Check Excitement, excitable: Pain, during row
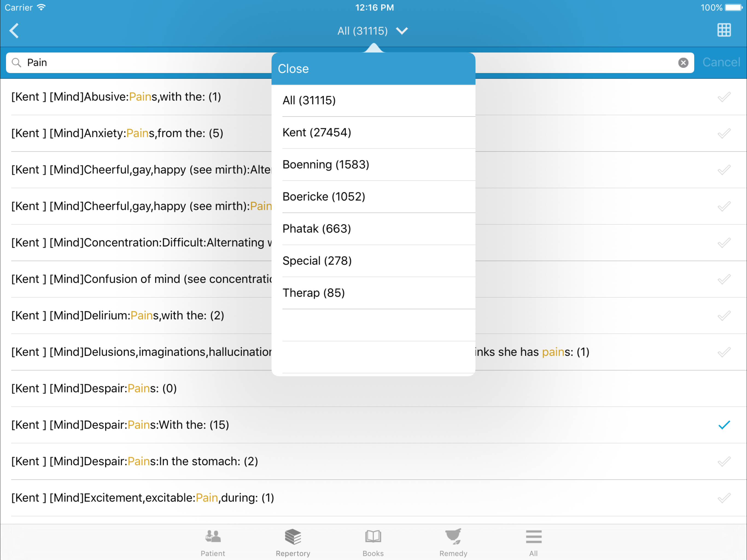The height and width of the screenshot is (560, 747). click(724, 498)
